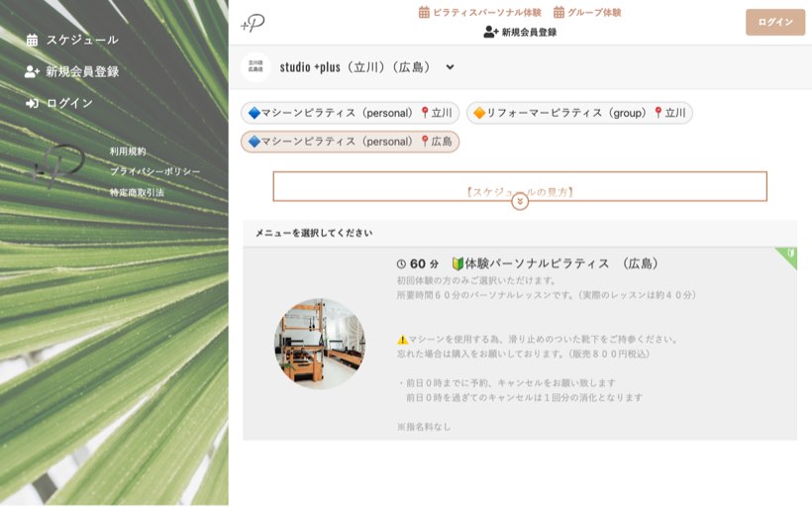812x507 pixels.
Task: Select マシーンピラティス (personal) 立川 tab
Action: (351, 113)
